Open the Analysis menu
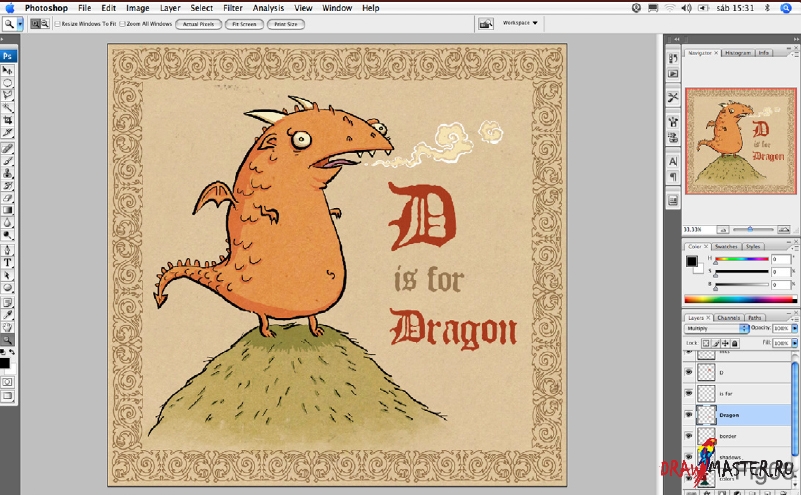The width and height of the screenshot is (801, 495). pos(268,8)
